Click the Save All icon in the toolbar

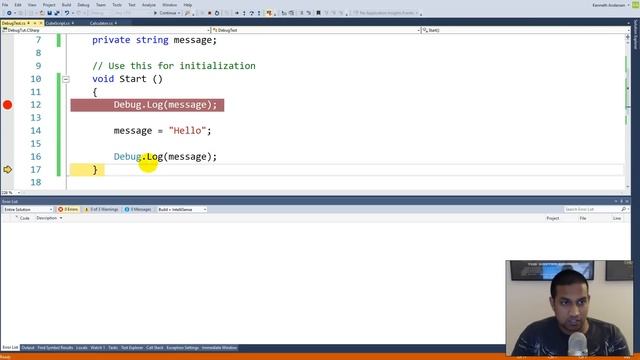click(x=57, y=13)
